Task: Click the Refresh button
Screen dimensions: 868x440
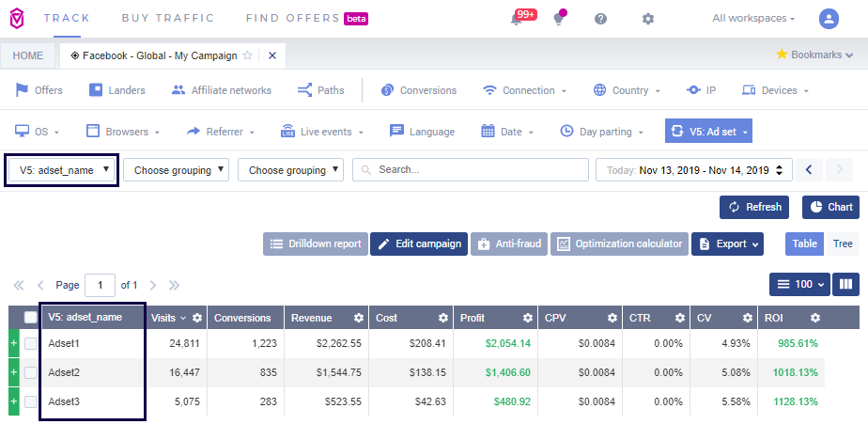Action: (x=753, y=207)
